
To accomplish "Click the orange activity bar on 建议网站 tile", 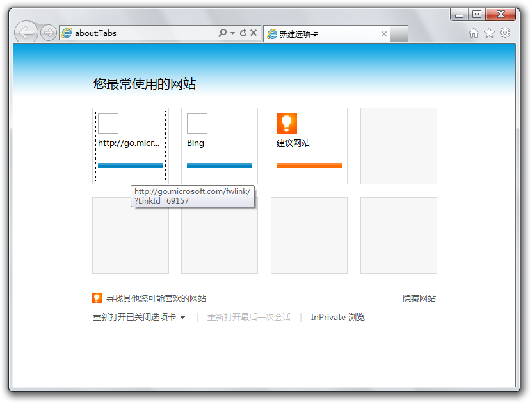I will 309,165.
